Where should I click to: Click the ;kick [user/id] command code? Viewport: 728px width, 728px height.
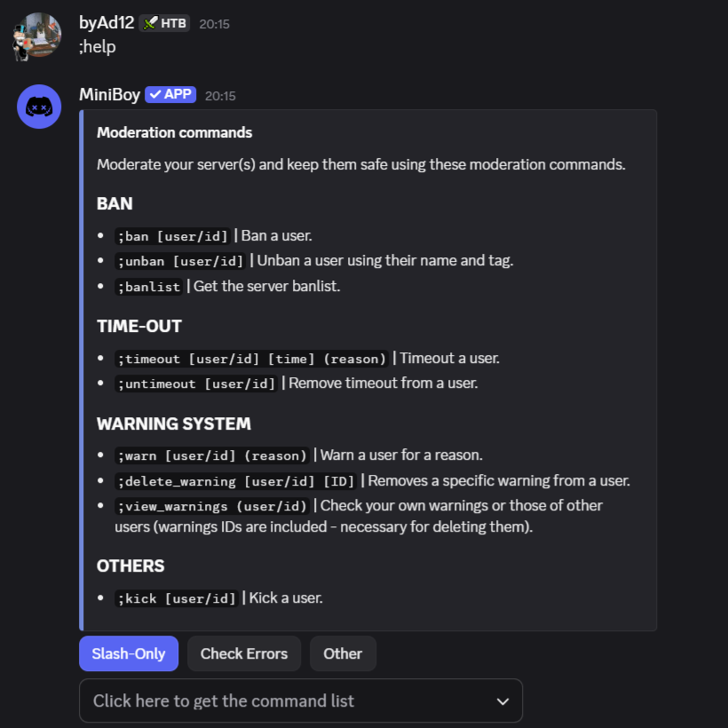tap(177, 598)
